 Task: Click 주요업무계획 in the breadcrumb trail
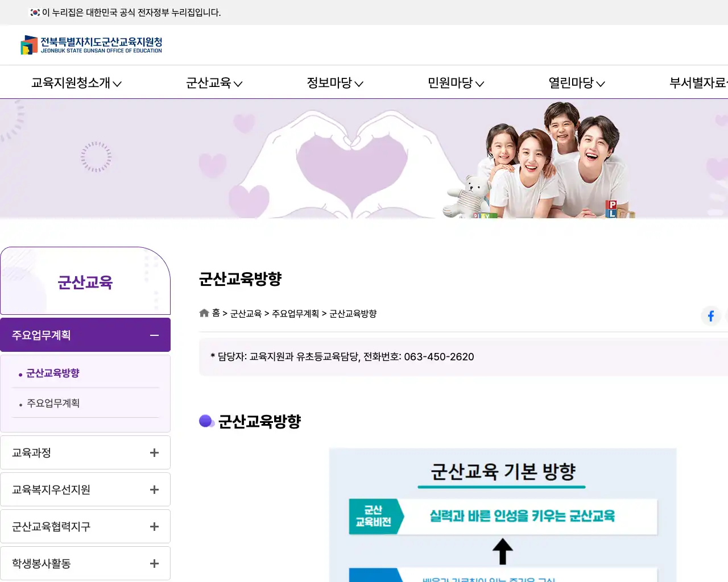point(295,313)
